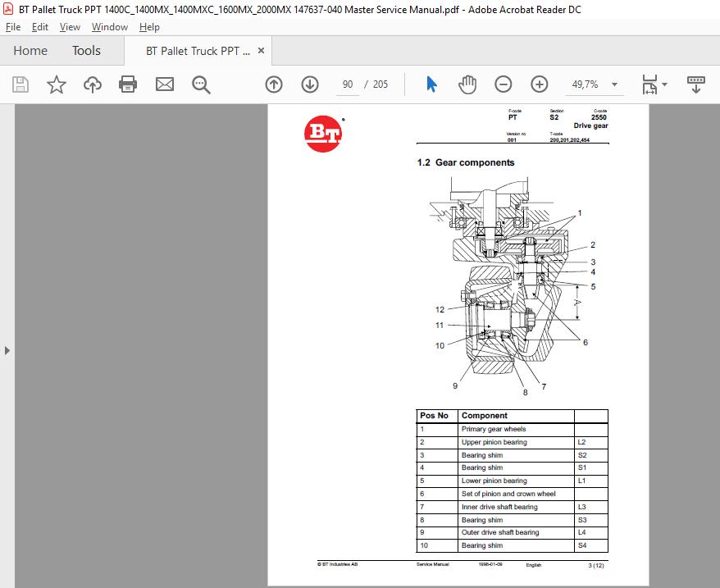Open the View menu
720x588 pixels.
tap(70, 27)
